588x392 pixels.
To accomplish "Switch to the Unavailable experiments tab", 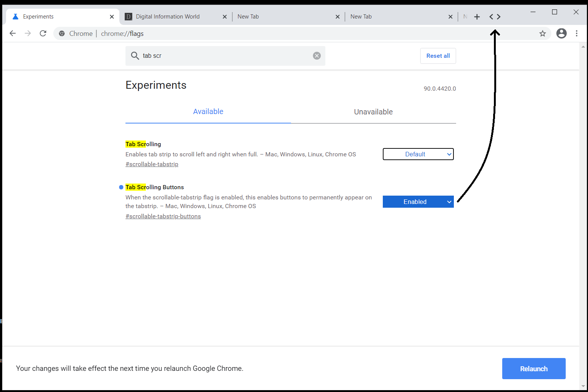I will pos(373,112).
